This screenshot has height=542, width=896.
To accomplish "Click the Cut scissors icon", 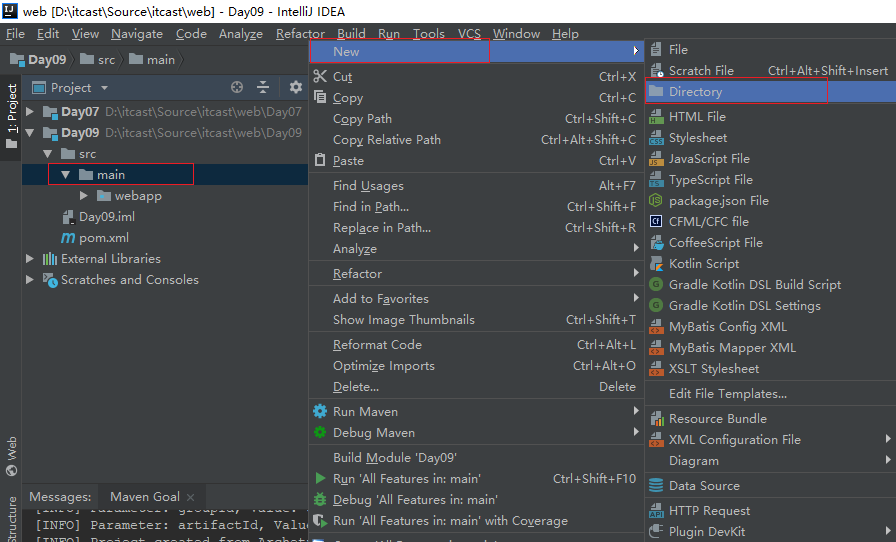I will click(320, 77).
